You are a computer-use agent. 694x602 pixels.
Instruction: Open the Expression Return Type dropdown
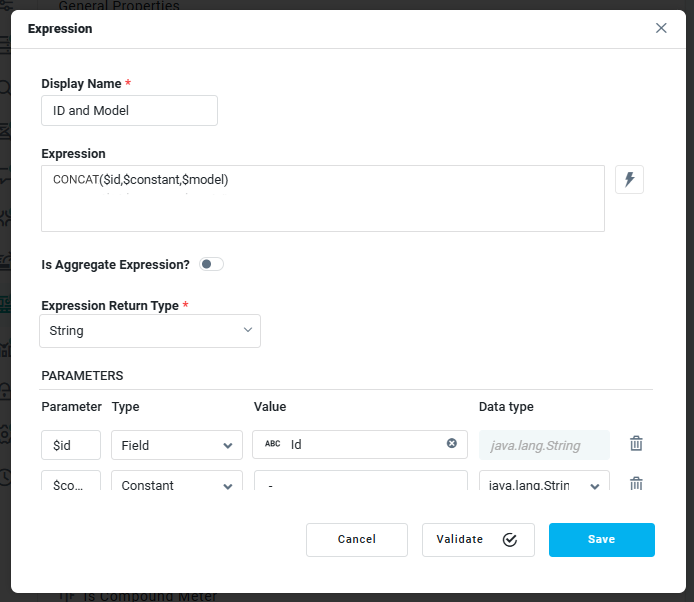tap(150, 331)
